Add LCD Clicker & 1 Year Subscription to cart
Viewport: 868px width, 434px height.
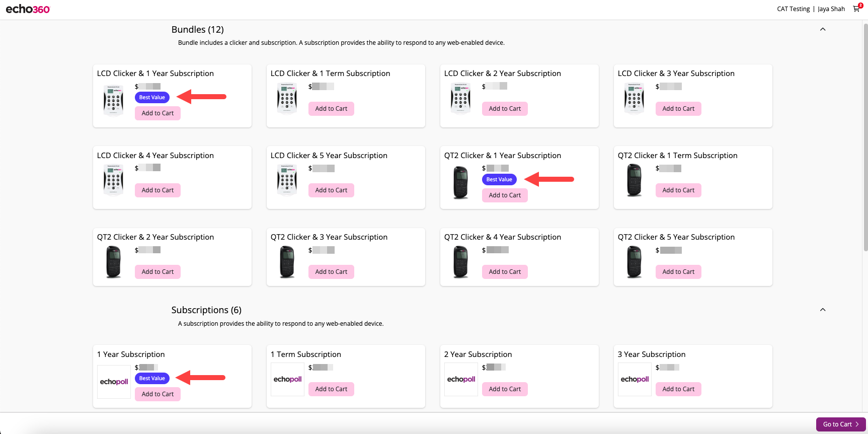[x=157, y=113]
